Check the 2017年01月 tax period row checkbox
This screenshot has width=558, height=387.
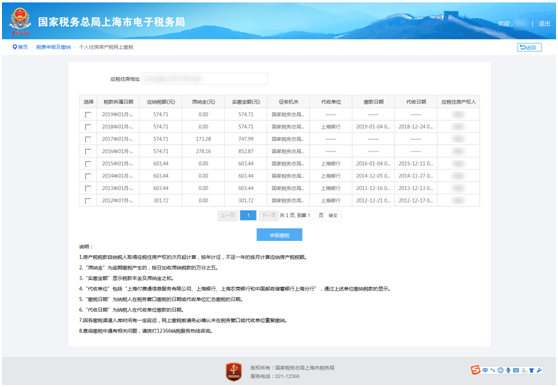[88, 139]
